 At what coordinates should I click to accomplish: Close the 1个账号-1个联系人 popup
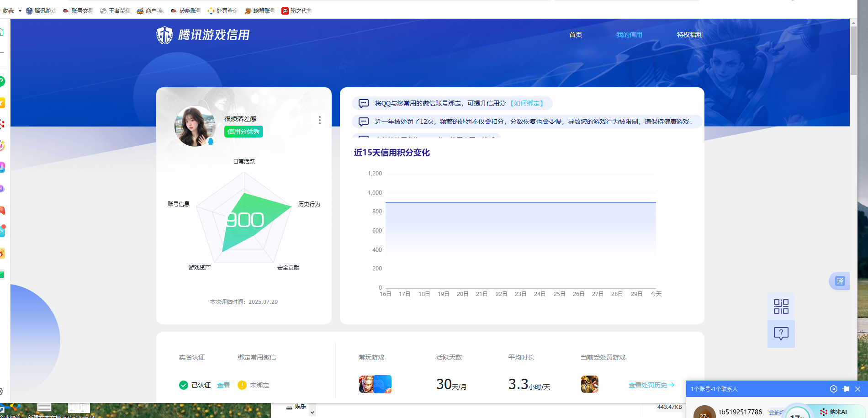pyautogui.click(x=857, y=389)
